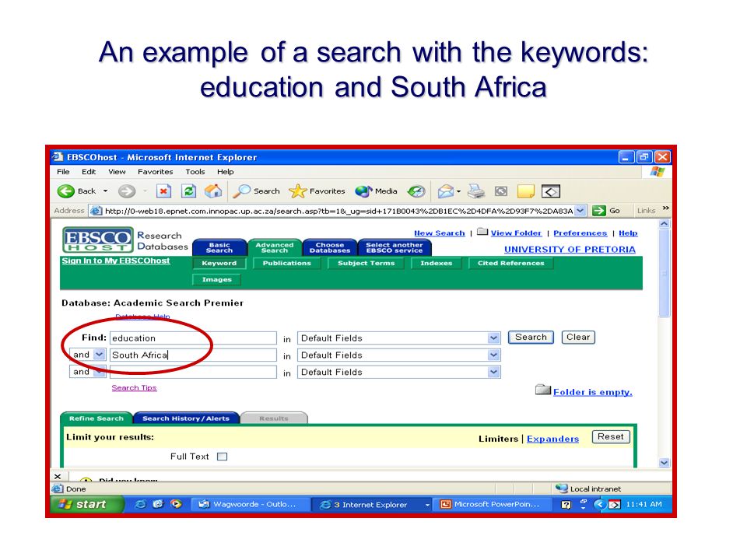This screenshot has width=747, height=560.
Task: Open the browser Search magnifier icon
Action: (241, 191)
